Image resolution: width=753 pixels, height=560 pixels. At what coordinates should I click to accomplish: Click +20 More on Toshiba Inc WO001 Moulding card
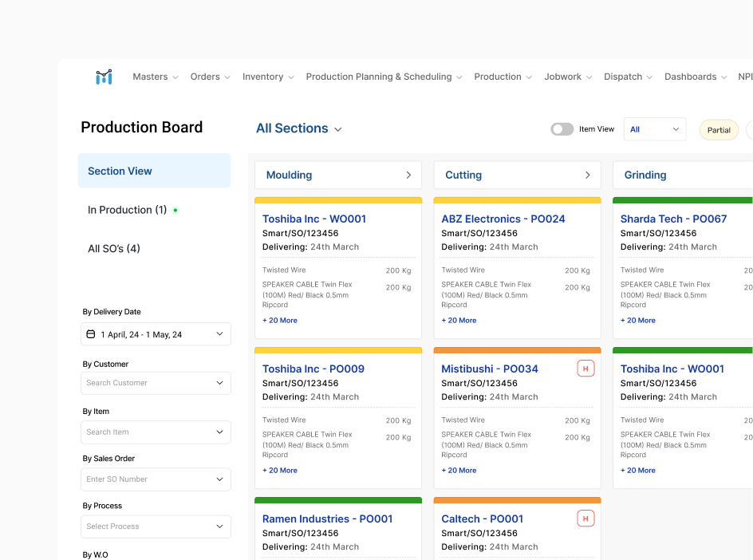280,321
